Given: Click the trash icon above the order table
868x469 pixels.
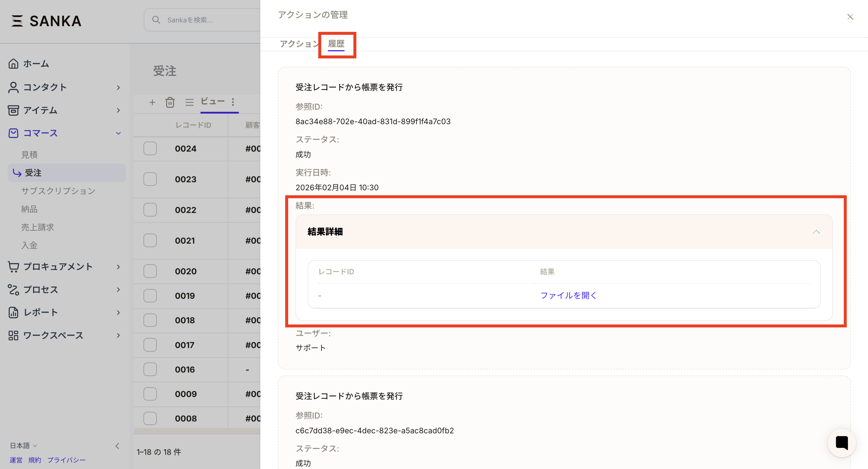Looking at the screenshot, I should pos(170,102).
